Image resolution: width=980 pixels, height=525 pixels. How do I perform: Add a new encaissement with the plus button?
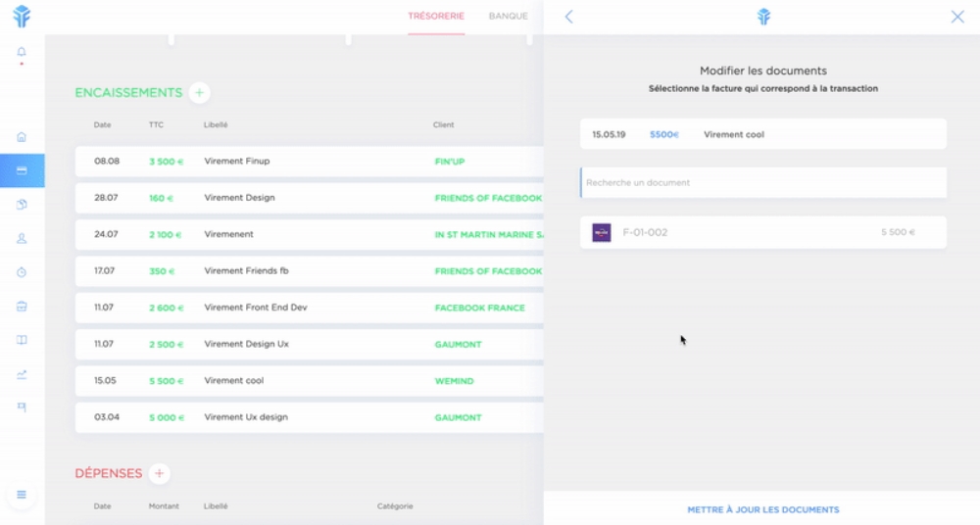pyautogui.click(x=199, y=93)
